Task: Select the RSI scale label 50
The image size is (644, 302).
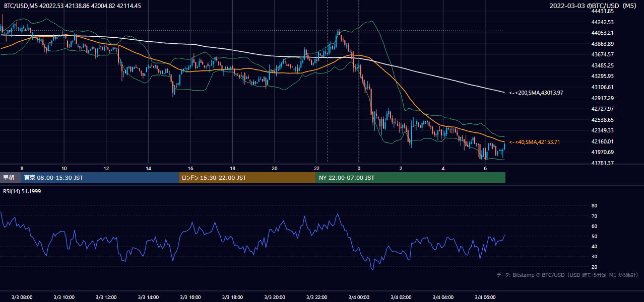Action: click(x=594, y=236)
